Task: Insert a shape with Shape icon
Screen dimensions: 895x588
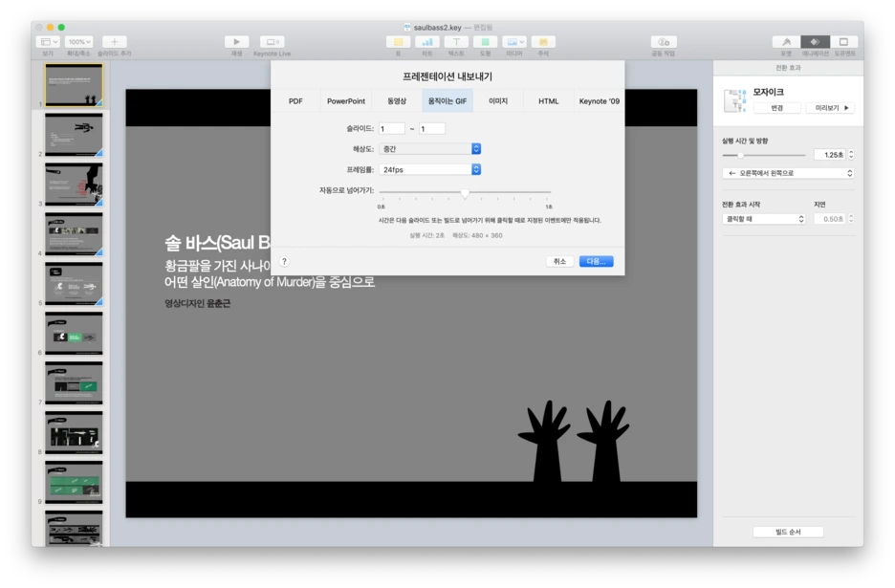Action: click(485, 42)
